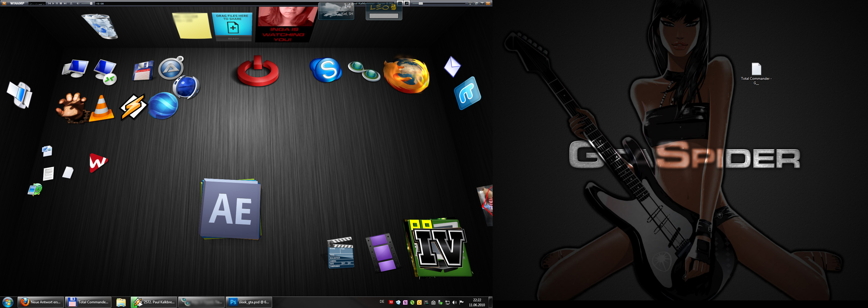This screenshot has height=308, width=868.
Task: Open the Skype desktop icon
Action: 325,70
